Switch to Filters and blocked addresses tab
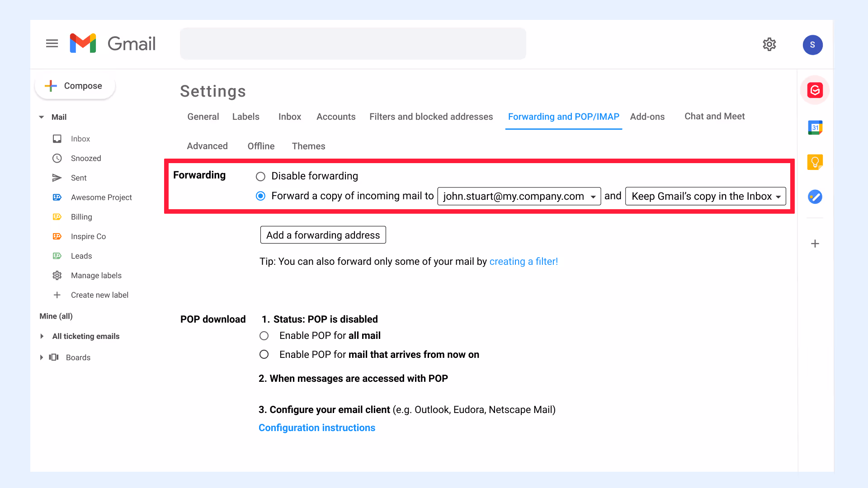 pyautogui.click(x=431, y=117)
